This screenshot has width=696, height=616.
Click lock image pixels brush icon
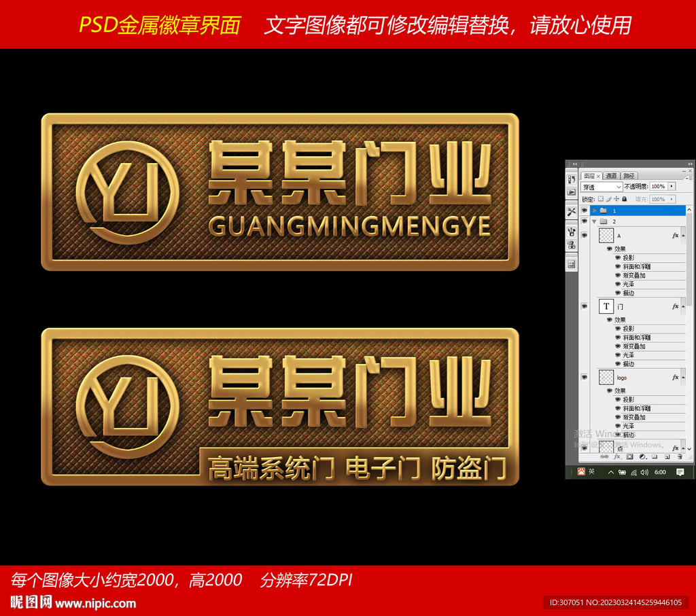(608, 199)
